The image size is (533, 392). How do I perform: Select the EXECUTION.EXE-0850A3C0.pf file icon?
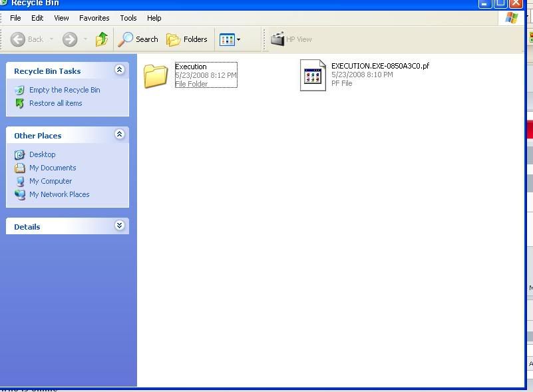[x=313, y=75]
